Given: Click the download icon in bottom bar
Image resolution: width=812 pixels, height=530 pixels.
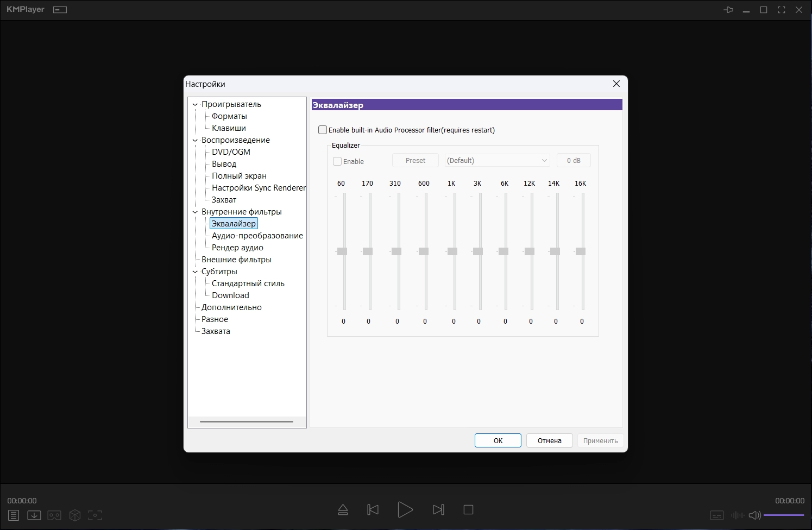Looking at the screenshot, I should (34, 515).
